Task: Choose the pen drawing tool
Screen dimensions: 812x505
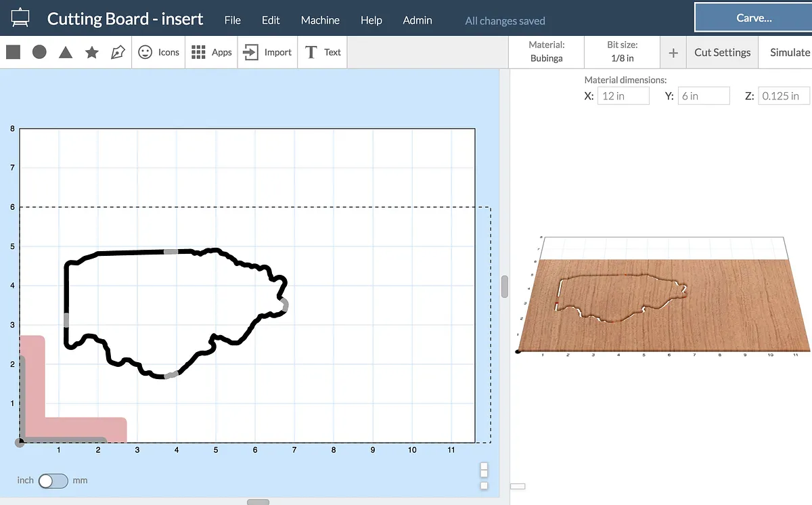Action: click(118, 52)
